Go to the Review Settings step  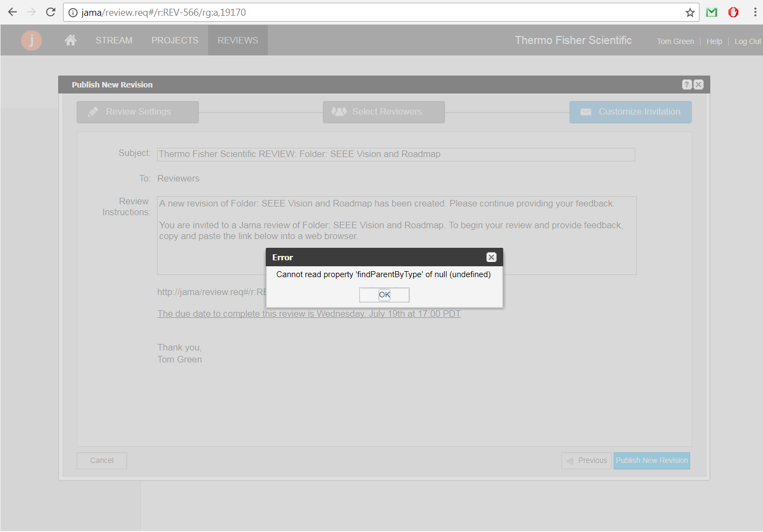pyautogui.click(x=137, y=112)
